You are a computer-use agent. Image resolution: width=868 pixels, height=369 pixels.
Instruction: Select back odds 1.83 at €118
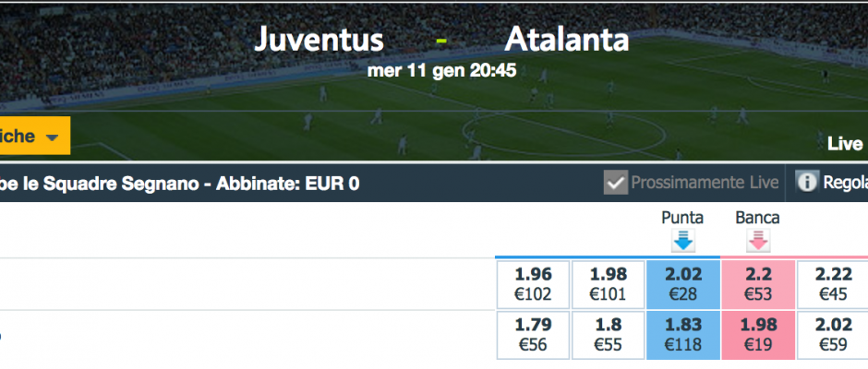[683, 335]
